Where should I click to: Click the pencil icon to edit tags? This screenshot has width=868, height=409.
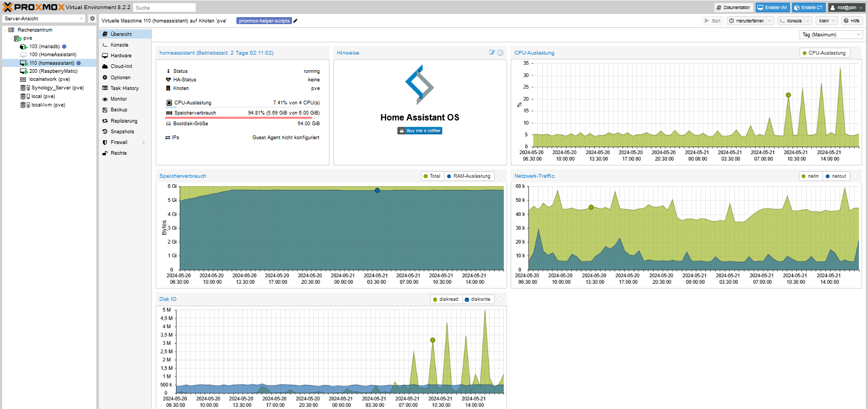pyautogui.click(x=295, y=21)
